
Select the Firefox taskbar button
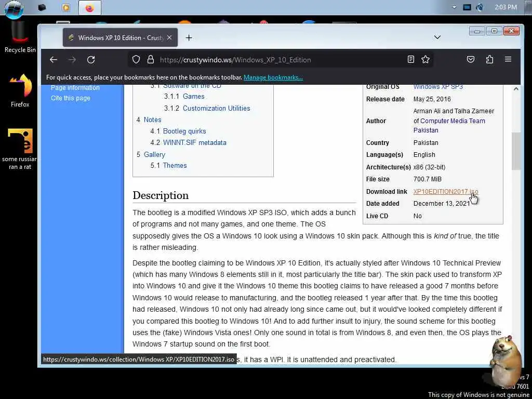(x=89, y=8)
